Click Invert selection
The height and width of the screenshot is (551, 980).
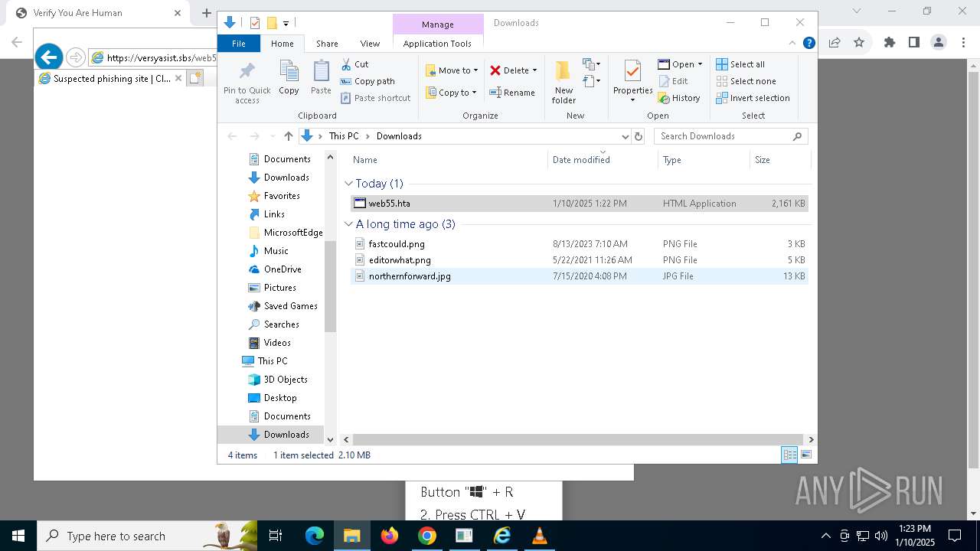[x=753, y=98]
